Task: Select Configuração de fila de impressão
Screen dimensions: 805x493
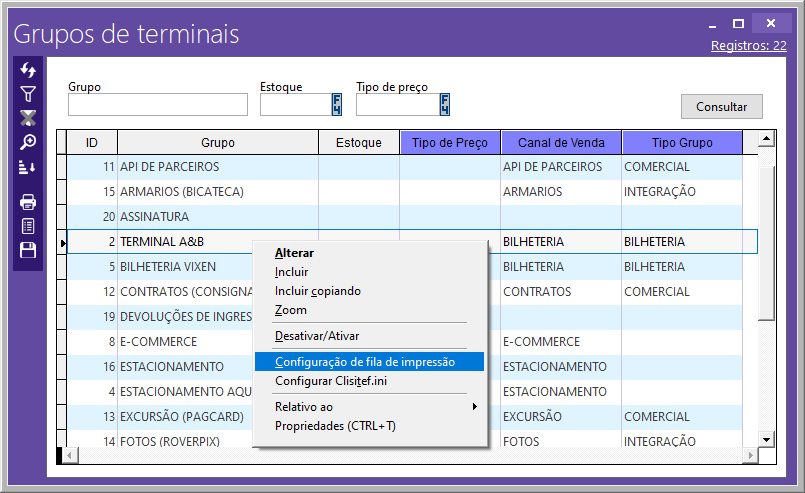Action: pos(365,362)
